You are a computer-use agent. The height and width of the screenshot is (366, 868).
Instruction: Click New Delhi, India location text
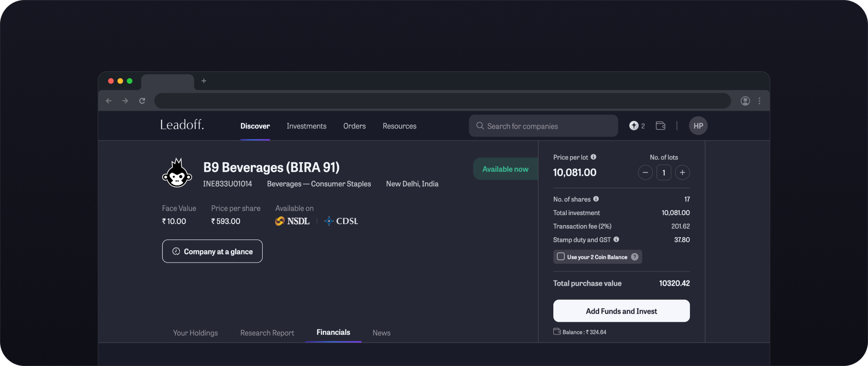coord(412,184)
